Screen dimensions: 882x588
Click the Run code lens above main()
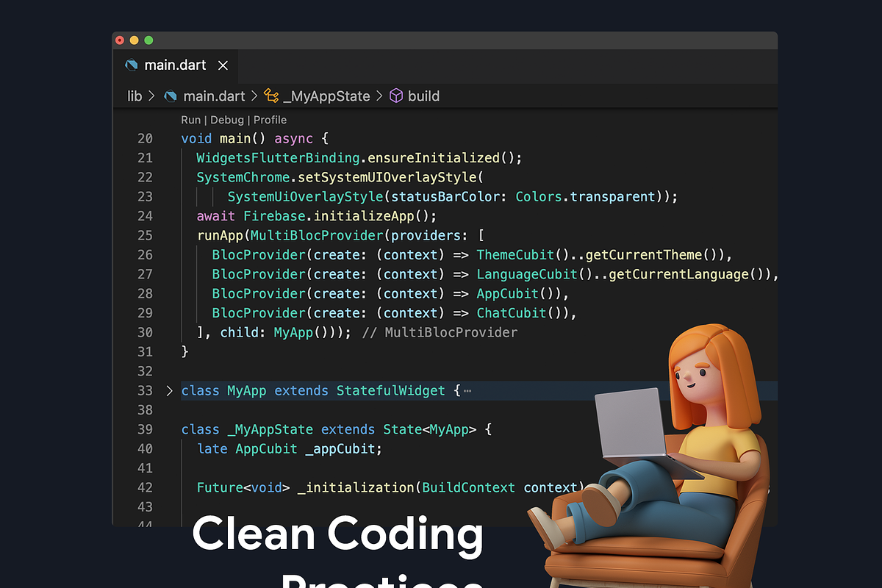(x=190, y=120)
